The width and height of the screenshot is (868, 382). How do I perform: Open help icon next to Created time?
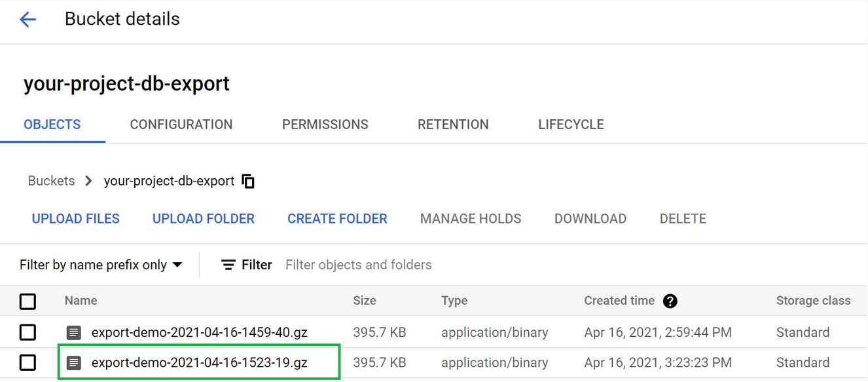point(670,301)
